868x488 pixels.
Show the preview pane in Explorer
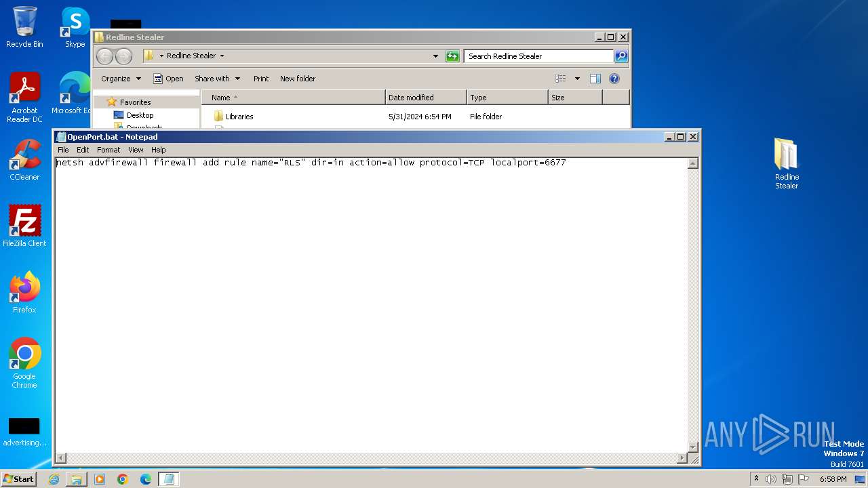tap(595, 79)
